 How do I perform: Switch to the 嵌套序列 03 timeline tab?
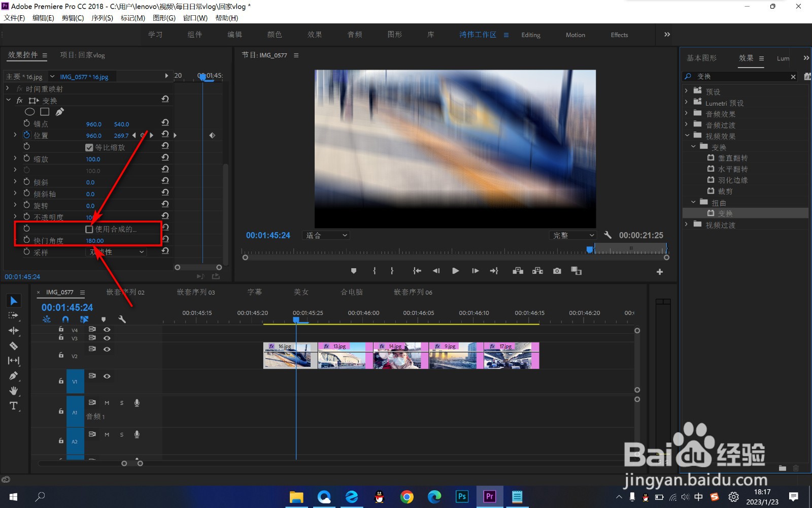coord(196,292)
